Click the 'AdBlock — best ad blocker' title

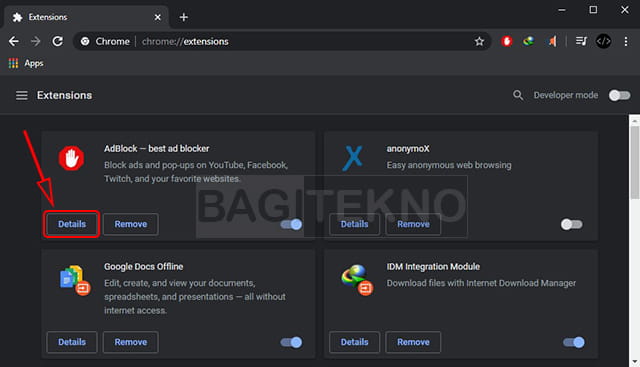coord(156,149)
